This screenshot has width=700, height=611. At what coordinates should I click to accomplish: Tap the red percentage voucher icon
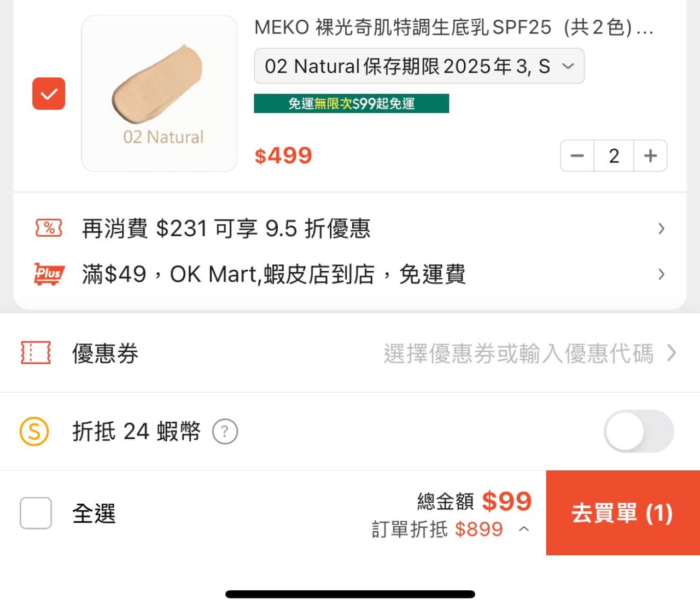click(x=48, y=228)
